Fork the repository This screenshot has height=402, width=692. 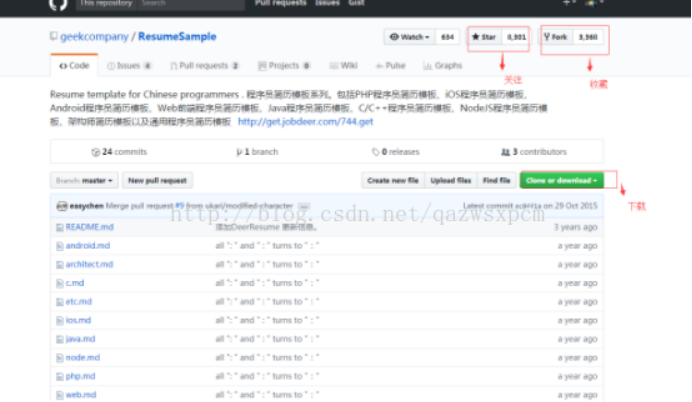pos(556,37)
